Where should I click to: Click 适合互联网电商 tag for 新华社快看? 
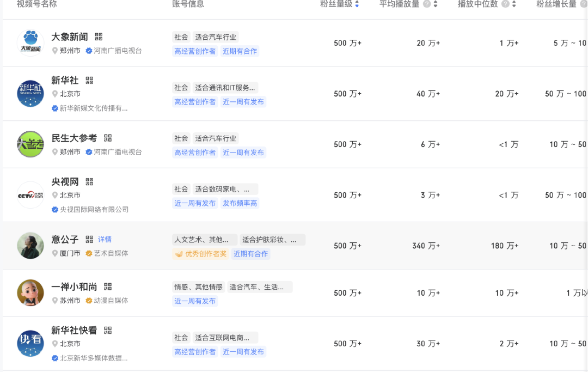(x=225, y=338)
